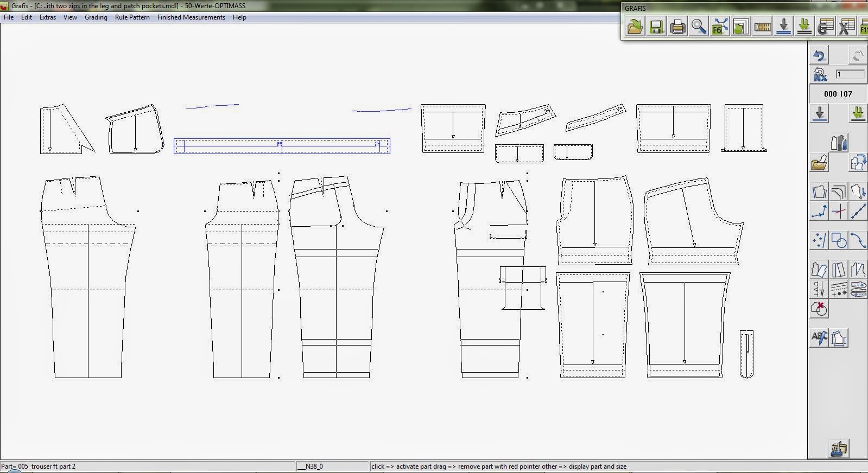
Task: Click the pattern parts icon right of corner tool
Action: point(858,191)
